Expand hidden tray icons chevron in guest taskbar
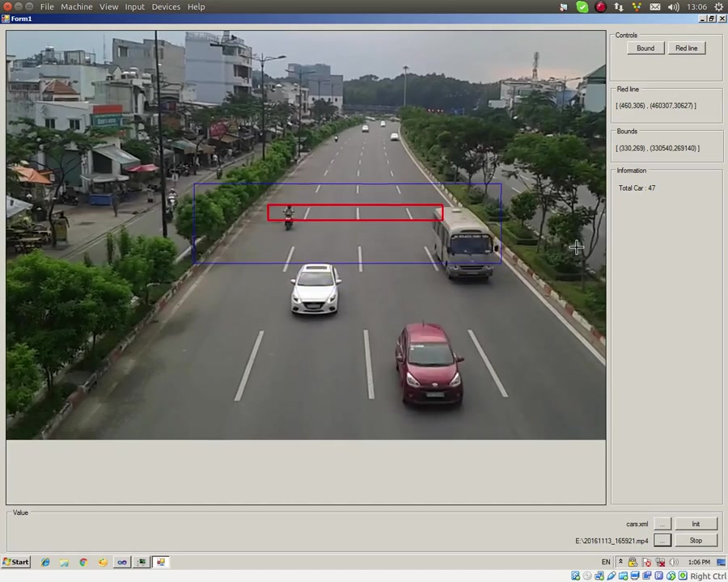 tap(621, 562)
